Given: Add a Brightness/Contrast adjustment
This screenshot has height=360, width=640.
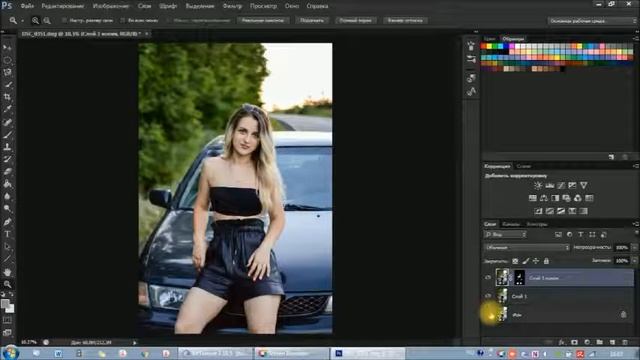Looking at the screenshot, I should click(538, 185).
